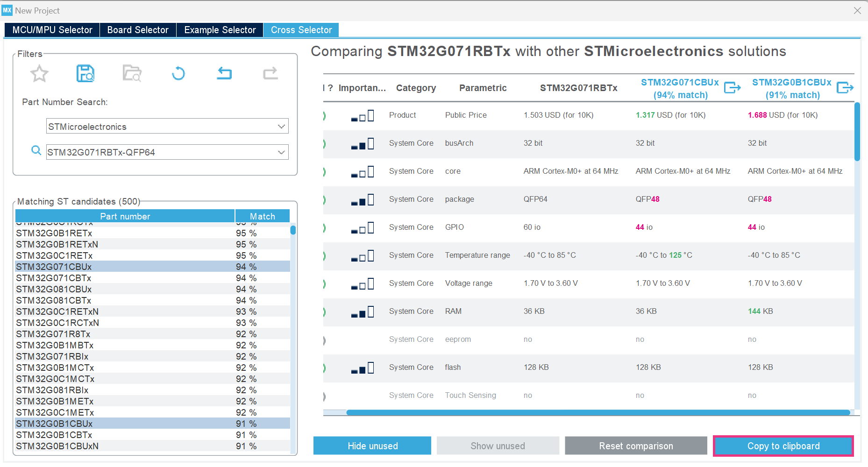Image resolution: width=868 pixels, height=467 pixels.
Task: Open export options for STM32G0B1CBUx column
Action: pyautogui.click(x=845, y=87)
